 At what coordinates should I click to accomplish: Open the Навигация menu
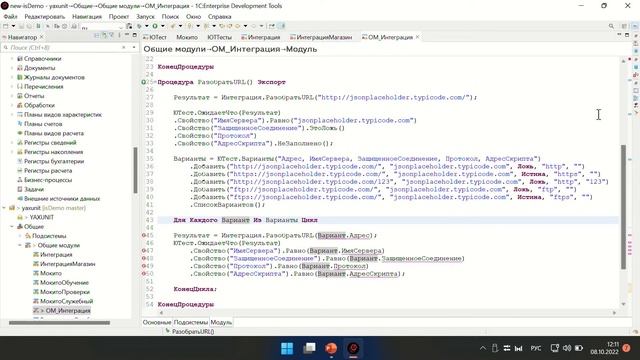87,16
